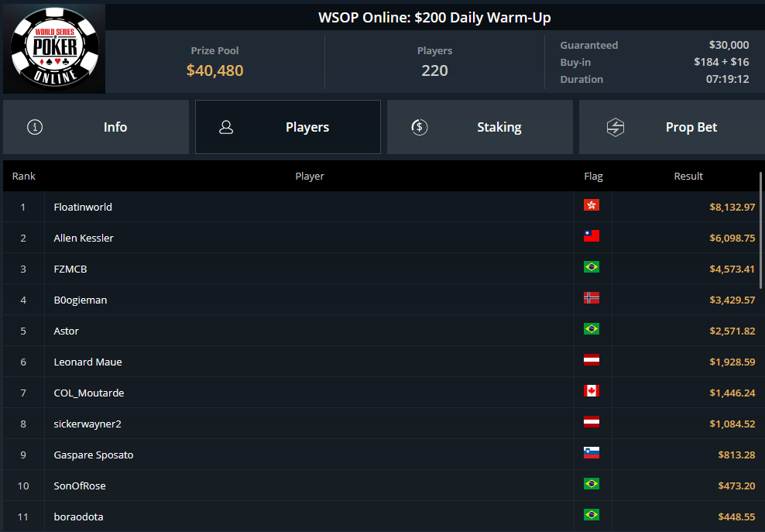Select player B0ogieman
Screen dimensions: 765x532
click(81, 300)
